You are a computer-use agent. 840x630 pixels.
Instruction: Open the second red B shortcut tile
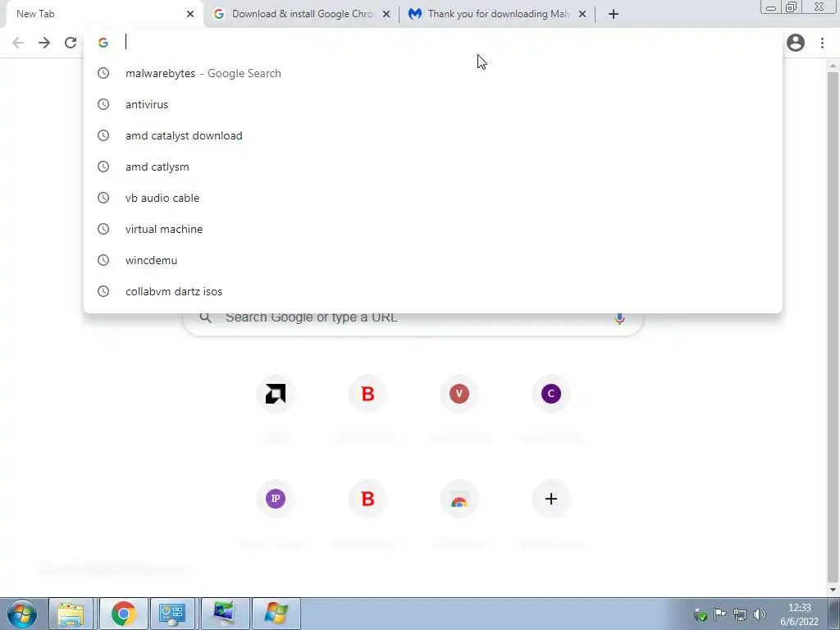click(367, 499)
